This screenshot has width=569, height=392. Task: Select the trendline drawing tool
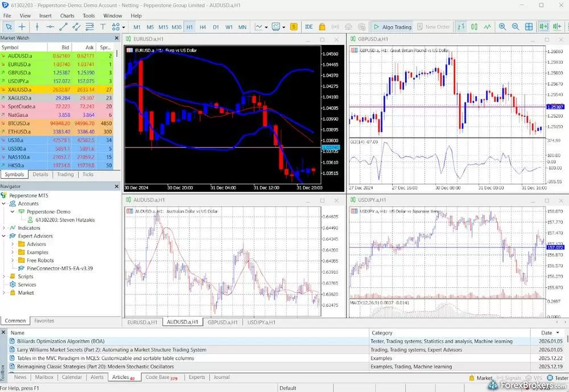point(64,26)
